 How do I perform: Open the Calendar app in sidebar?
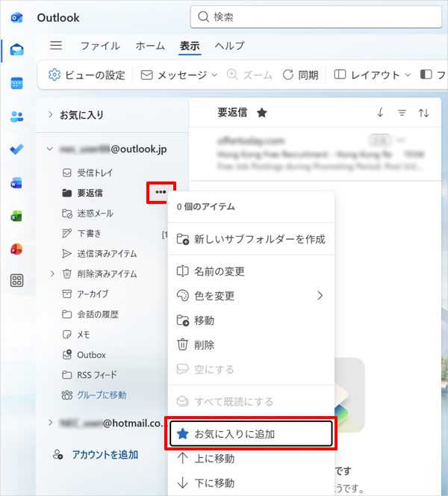tap(16, 83)
